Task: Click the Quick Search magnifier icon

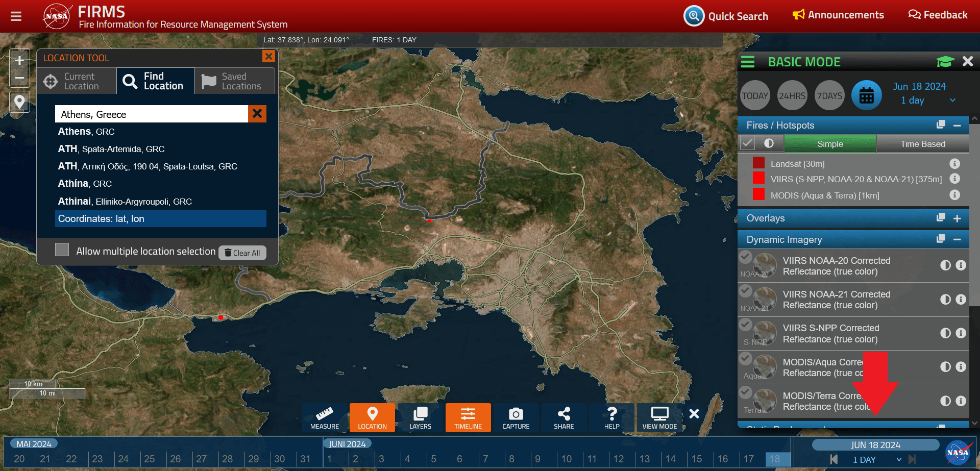Action: pyautogui.click(x=694, y=16)
